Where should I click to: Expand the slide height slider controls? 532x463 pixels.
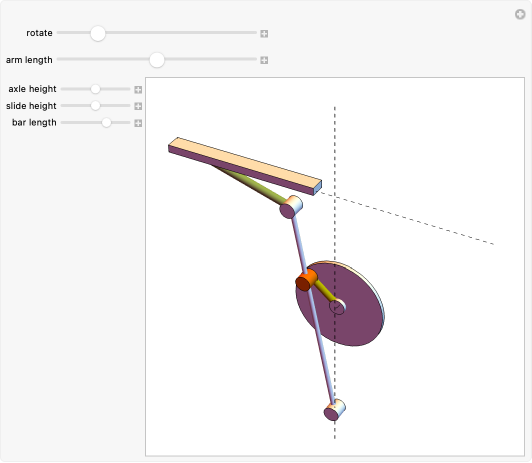(138, 106)
